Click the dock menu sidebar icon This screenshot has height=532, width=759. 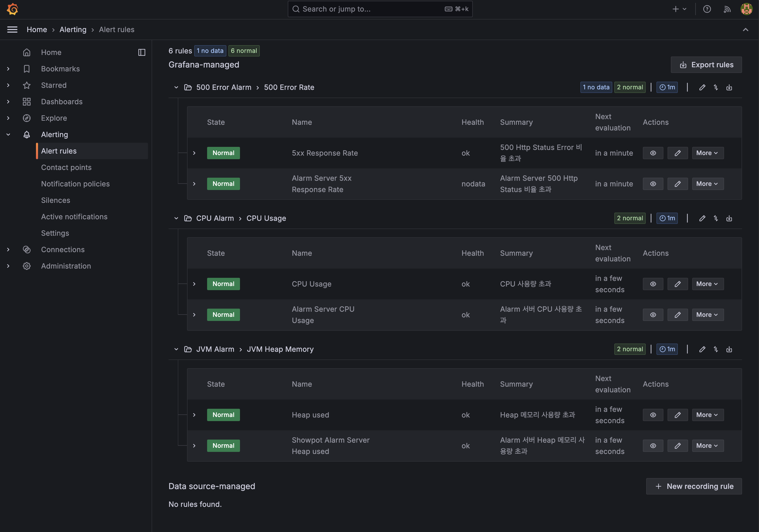(142, 52)
